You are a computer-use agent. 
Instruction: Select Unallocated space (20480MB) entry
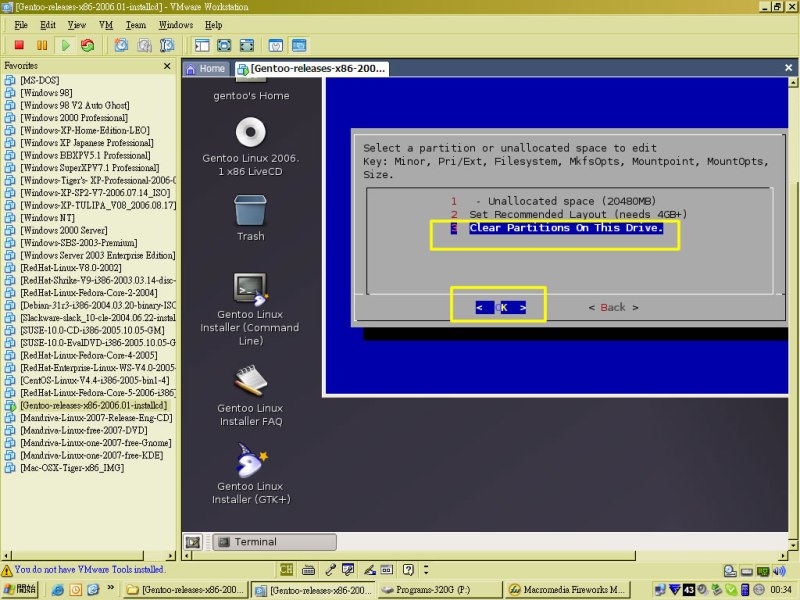pyautogui.click(x=554, y=201)
